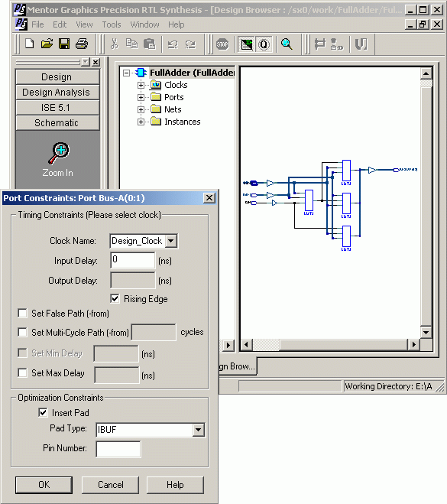Click the Zoom In magnifier icon
This screenshot has width=447, height=504.
click(58, 153)
